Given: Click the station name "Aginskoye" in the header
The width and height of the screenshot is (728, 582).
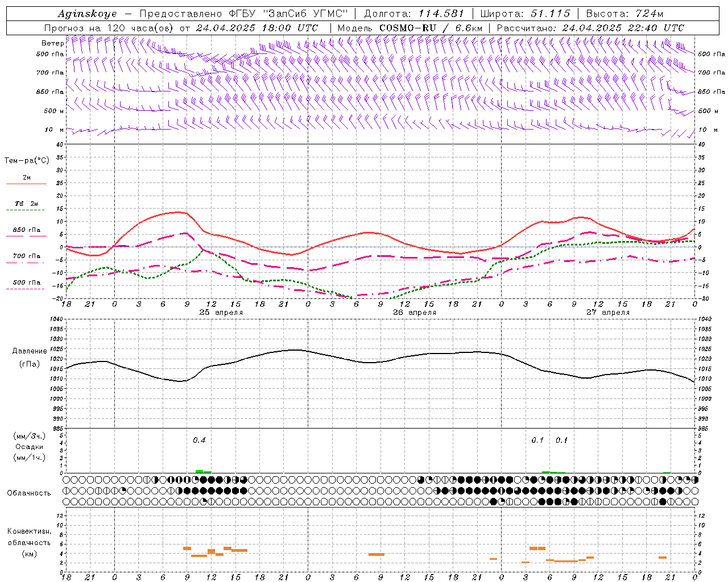Looking at the screenshot, I should tap(87, 14).
